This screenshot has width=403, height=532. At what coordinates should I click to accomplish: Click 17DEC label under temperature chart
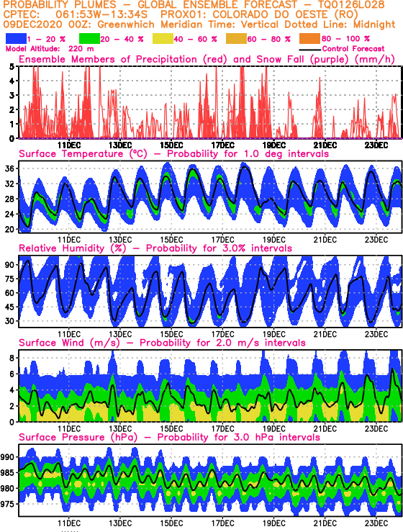tap(223, 240)
